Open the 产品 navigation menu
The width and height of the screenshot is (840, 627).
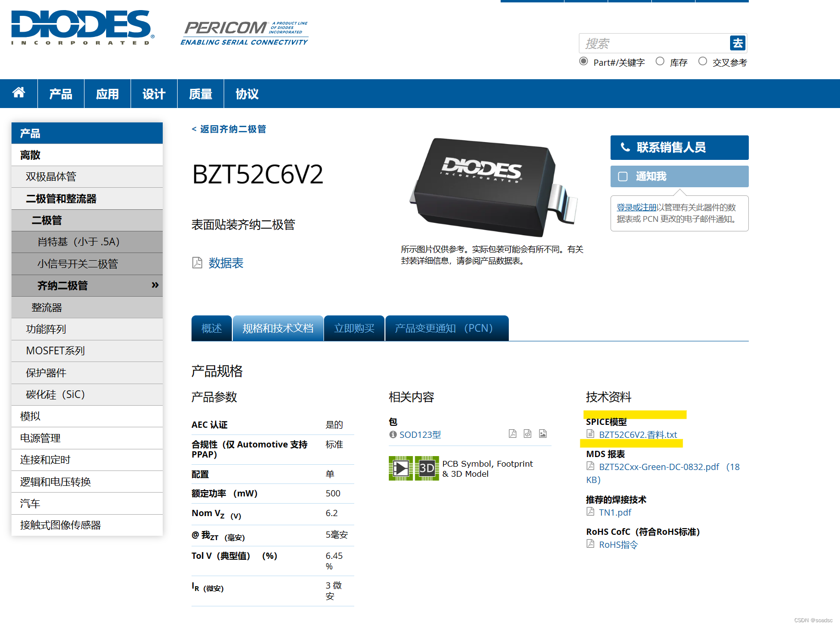61,94
